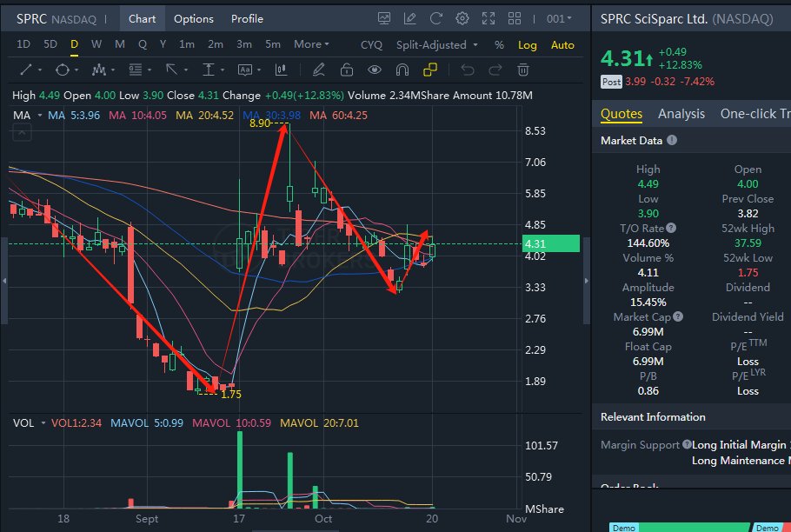This screenshot has height=532, width=791.
Task: Open the multi-chart grid layout
Action: pyautogui.click(x=515, y=18)
